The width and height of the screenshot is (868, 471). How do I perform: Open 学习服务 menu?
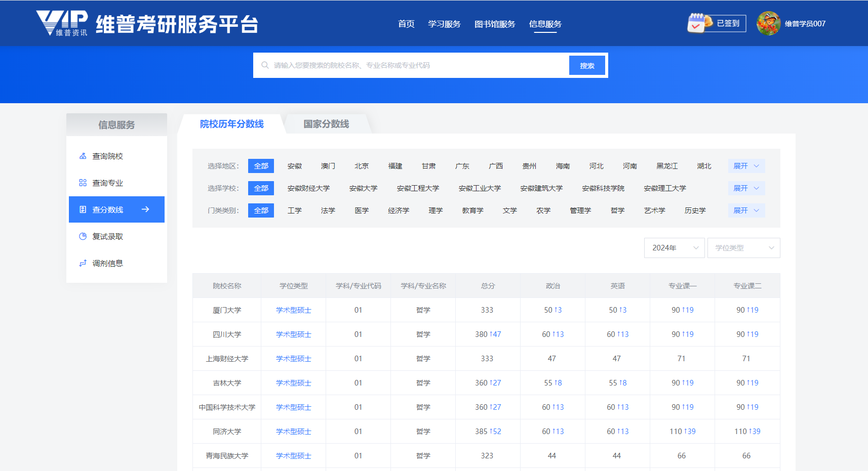click(x=444, y=24)
